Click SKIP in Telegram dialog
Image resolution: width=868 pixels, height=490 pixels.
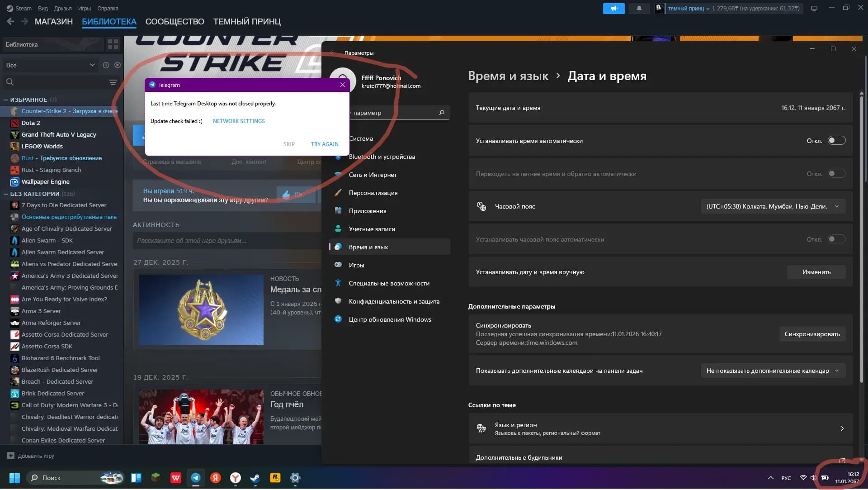tap(289, 144)
